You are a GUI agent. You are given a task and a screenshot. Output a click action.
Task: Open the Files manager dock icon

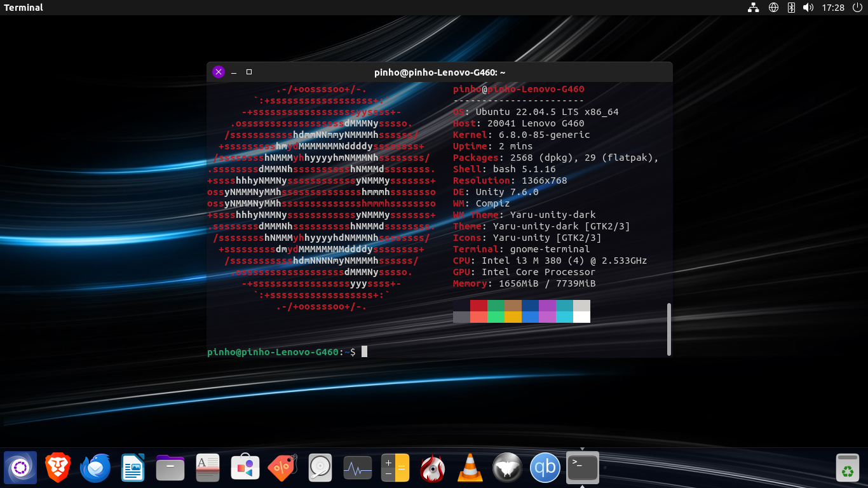pyautogui.click(x=170, y=468)
